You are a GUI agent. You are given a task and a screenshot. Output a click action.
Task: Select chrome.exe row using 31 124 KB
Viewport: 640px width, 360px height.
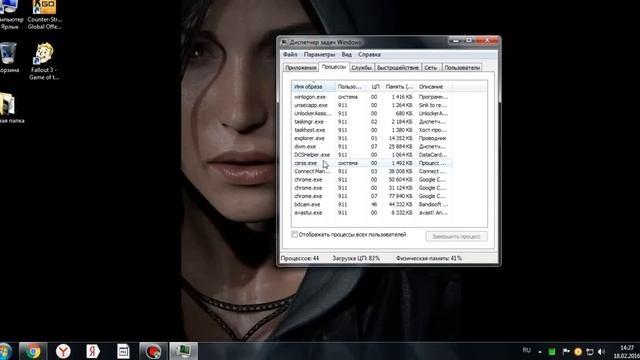point(371,188)
